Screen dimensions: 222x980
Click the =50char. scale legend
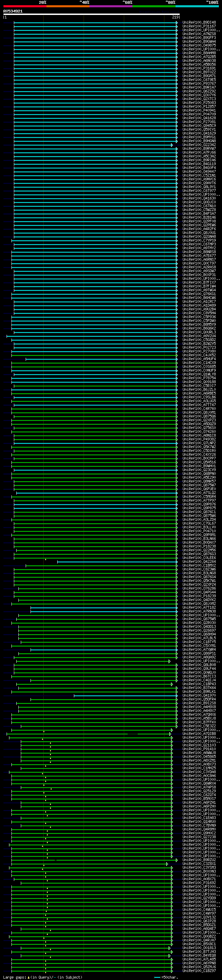(x=166, y=977)
